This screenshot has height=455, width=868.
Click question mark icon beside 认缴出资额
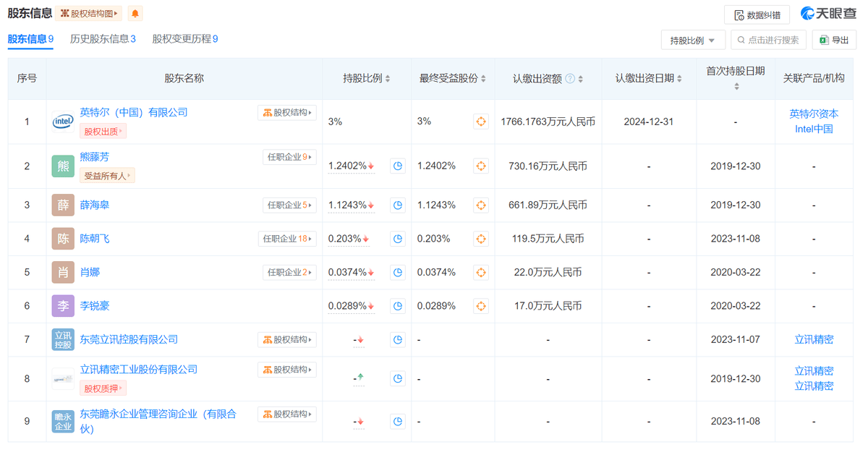tap(570, 78)
